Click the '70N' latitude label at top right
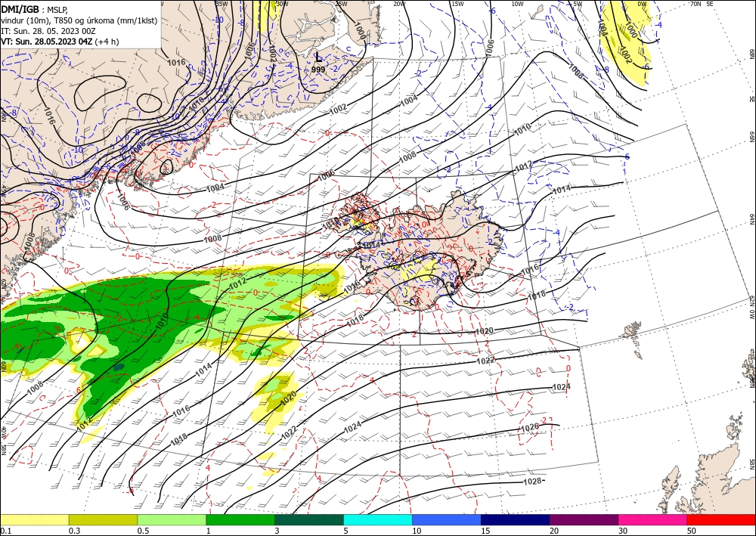The width and height of the screenshot is (756, 536). pos(696,4)
